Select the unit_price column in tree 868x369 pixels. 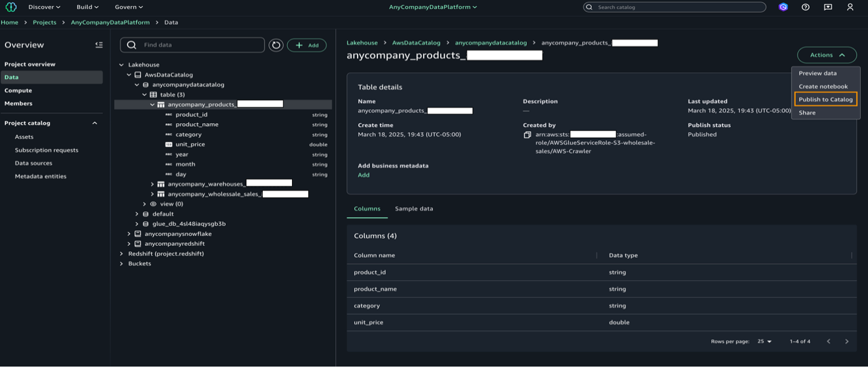coord(190,144)
